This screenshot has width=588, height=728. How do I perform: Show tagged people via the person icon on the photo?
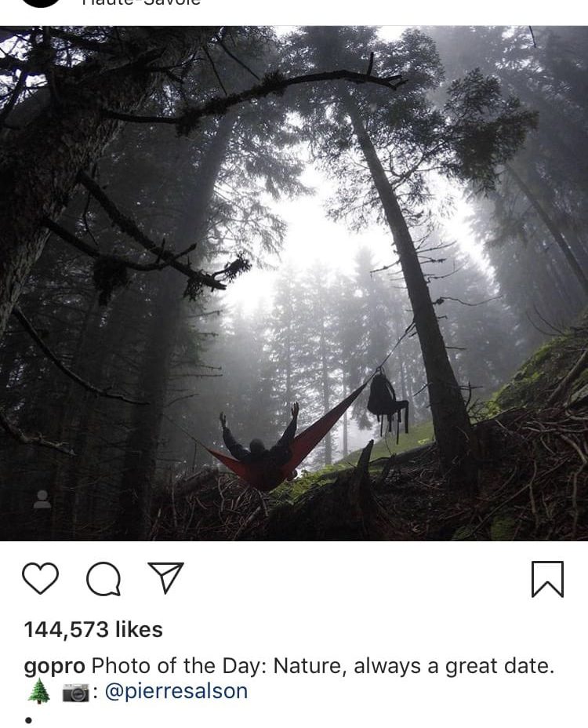click(42, 500)
